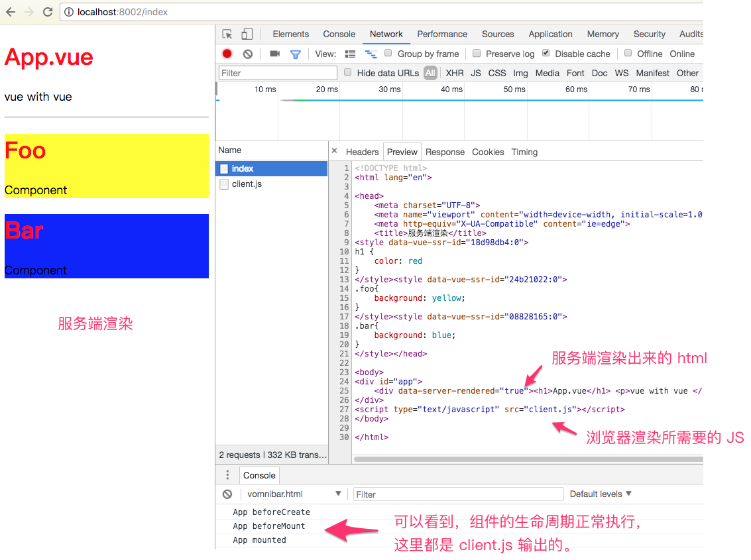The width and height of the screenshot is (751, 560).
Task: Clear the console with the block icon
Action: point(227,494)
